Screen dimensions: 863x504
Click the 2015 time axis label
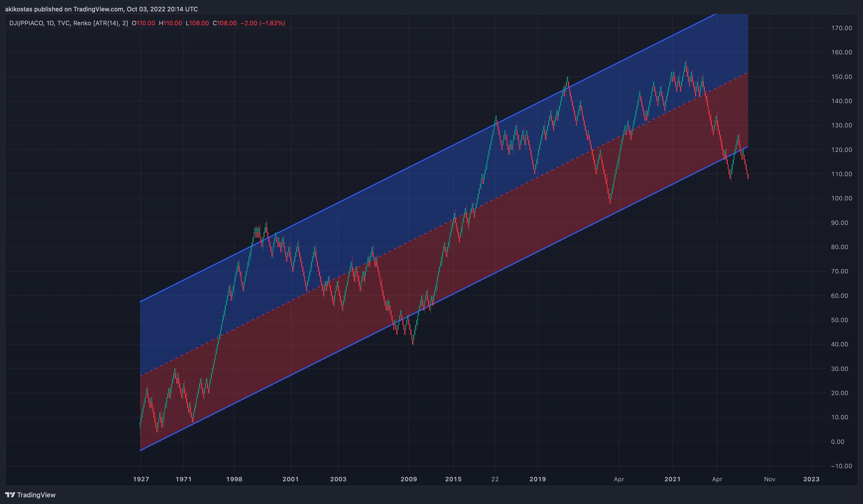click(x=453, y=479)
